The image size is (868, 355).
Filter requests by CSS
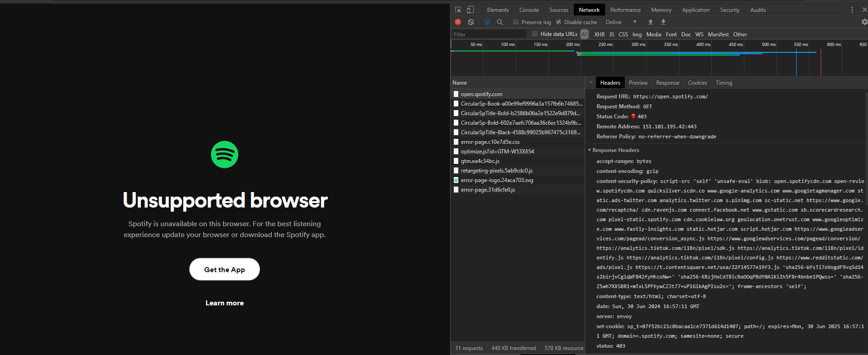tap(623, 34)
